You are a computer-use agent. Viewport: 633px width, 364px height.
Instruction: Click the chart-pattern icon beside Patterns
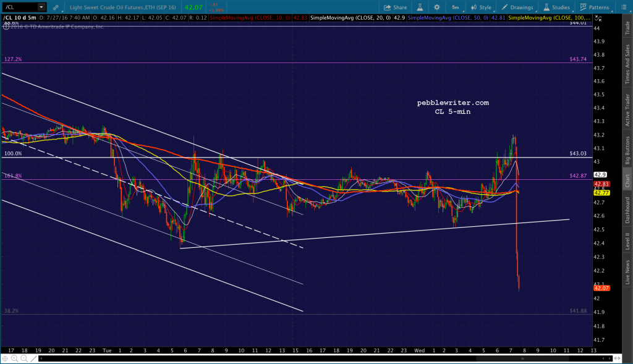(x=583, y=7)
